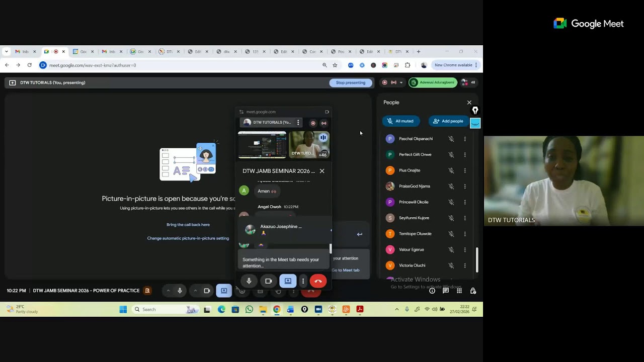Open more options for Valour Egerue
Screen dimensions: 644x362
pyautogui.click(x=465, y=250)
